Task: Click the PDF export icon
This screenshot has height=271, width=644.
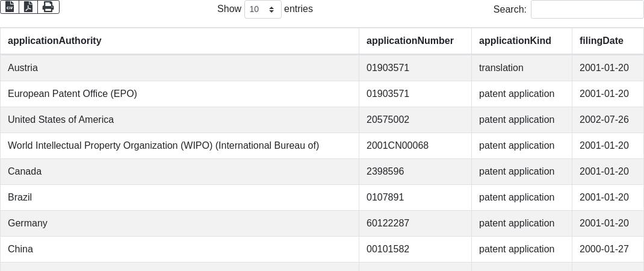Action: coord(28,7)
